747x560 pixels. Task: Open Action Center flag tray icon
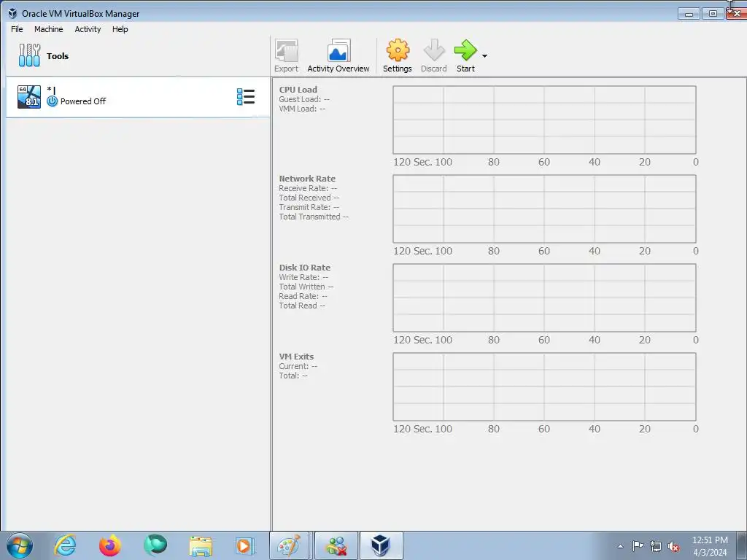pyautogui.click(x=638, y=546)
